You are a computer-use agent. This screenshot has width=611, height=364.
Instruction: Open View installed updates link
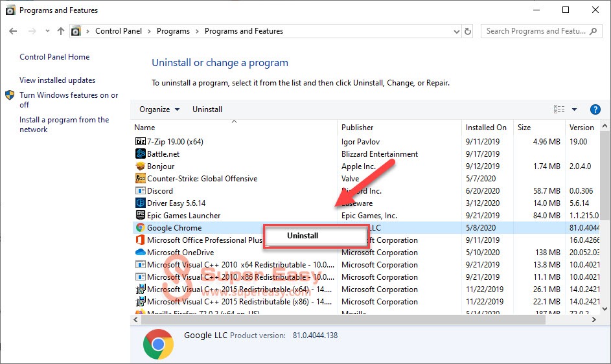tap(57, 80)
